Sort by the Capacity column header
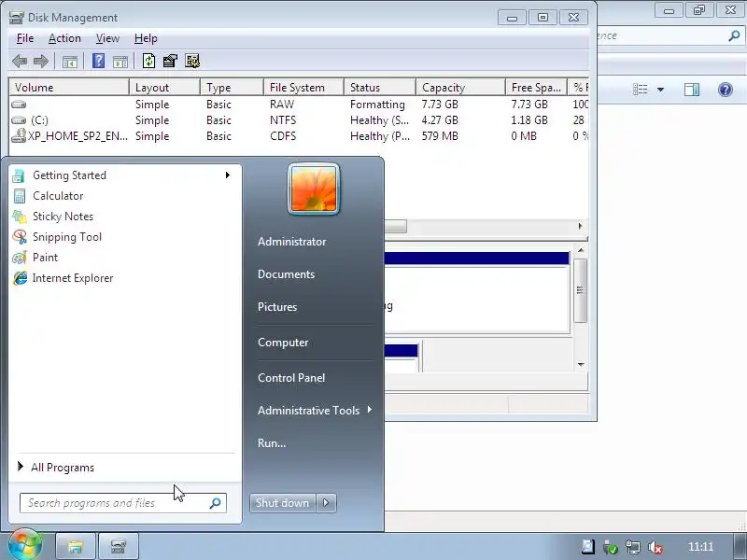Image resolution: width=747 pixels, height=560 pixels. click(460, 88)
